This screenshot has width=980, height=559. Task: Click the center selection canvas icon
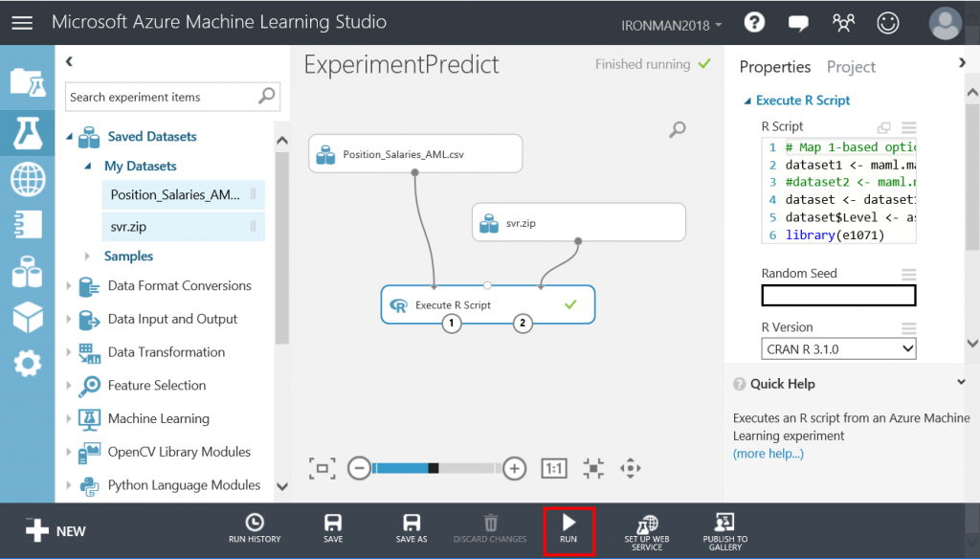tap(593, 468)
